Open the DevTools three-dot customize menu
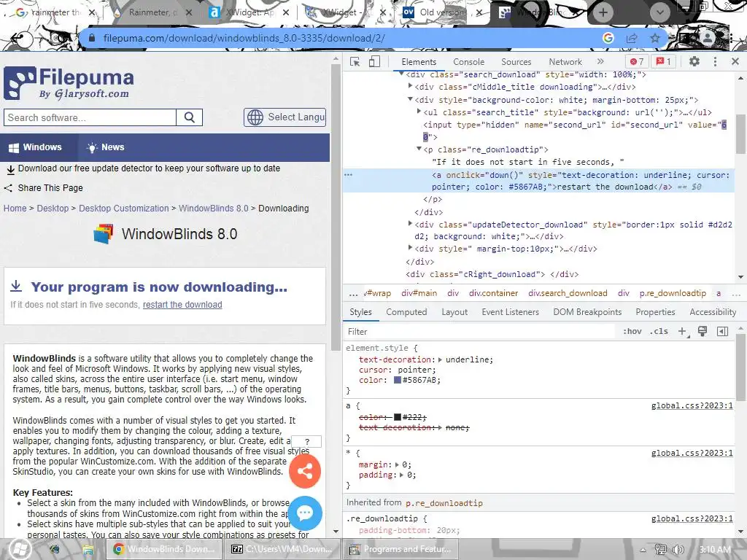Viewport: 747px width, 560px height. (715, 61)
